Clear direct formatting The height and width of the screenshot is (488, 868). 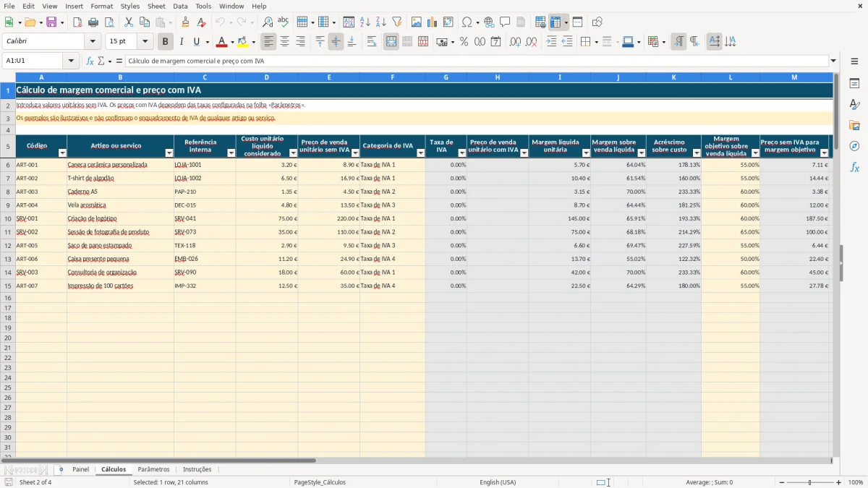(202, 22)
